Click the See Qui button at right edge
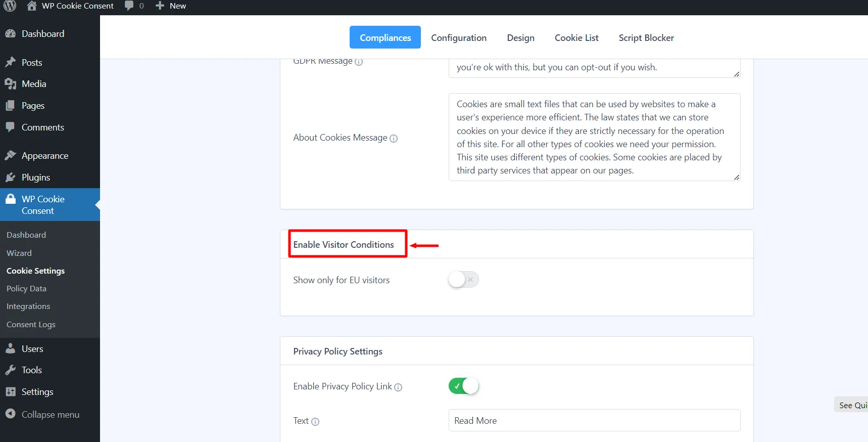The height and width of the screenshot is (442, 868). coord(851,405)
